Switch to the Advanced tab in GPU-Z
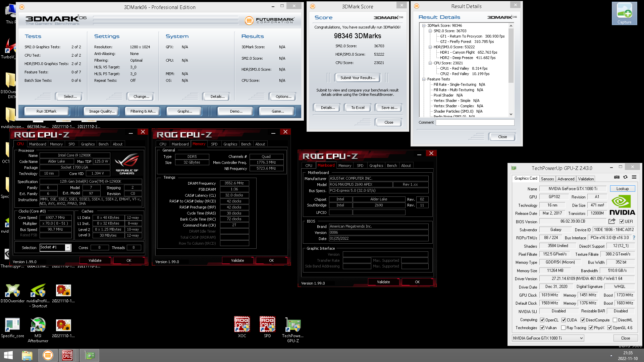This screenshot has width=644, height=362. (x=566, y=179)
